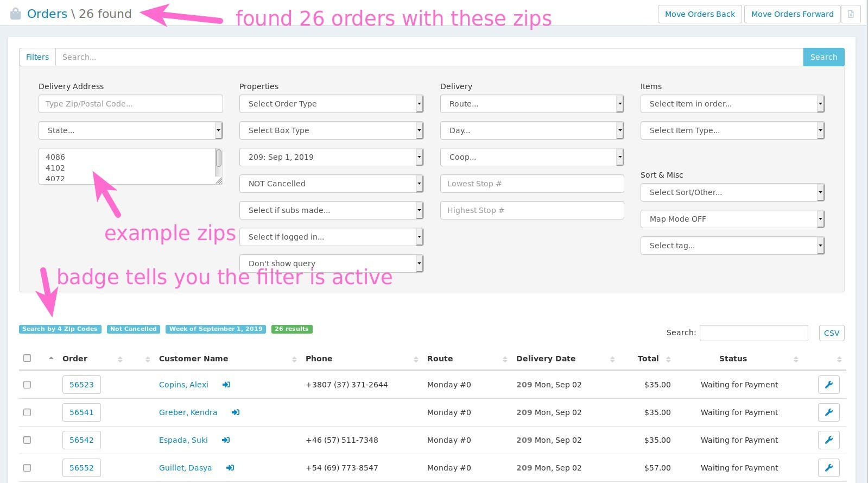The height and width of the screenshot is (483, 868).
Task: Click the Orders breadcrumb link
Action: tap(47, 14)
